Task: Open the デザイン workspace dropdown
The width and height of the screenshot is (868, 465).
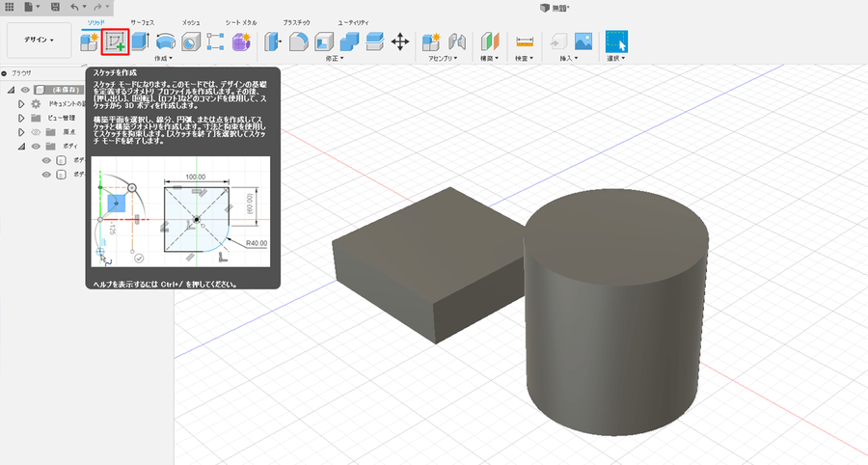Action: [39, 40]
